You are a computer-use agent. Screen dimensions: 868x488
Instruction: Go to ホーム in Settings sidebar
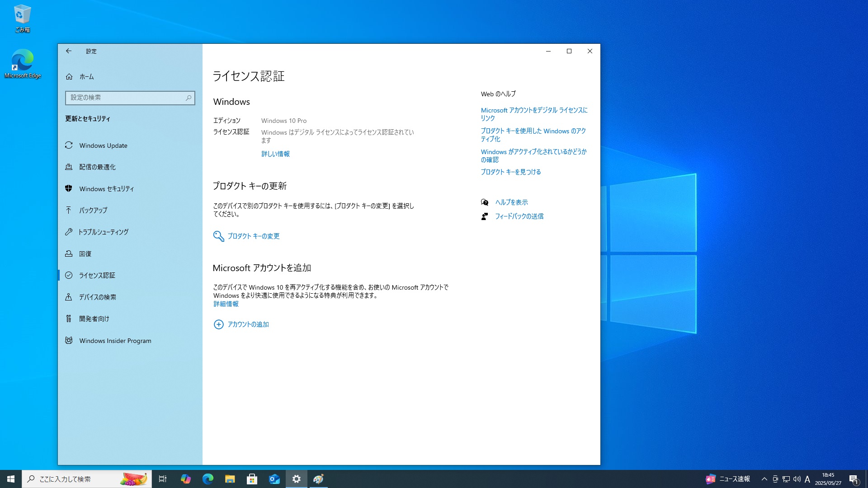[130, 77]
